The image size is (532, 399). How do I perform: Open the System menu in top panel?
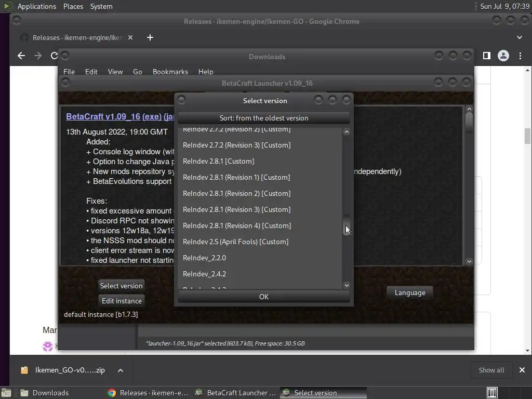point(101,6)
